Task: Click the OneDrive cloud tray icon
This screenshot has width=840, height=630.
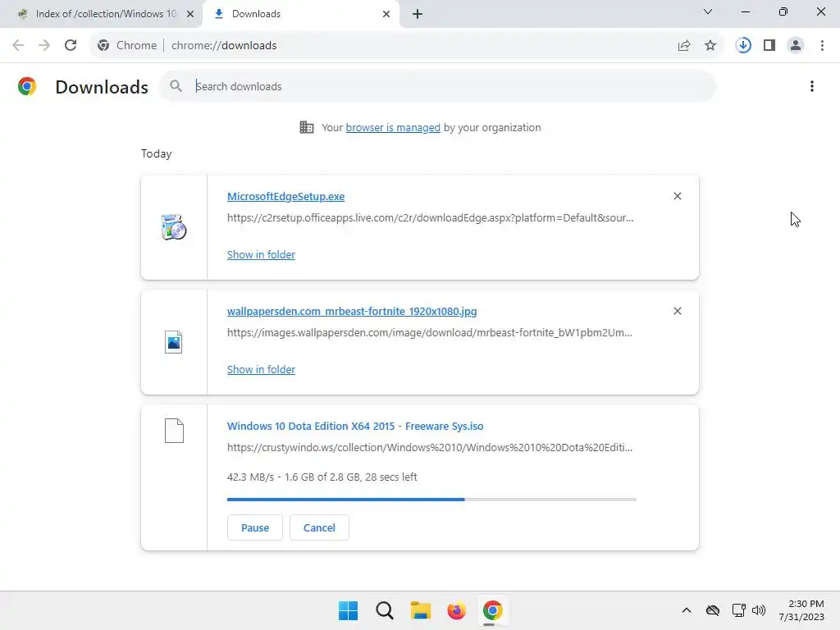Action: (x=713, y=610)
